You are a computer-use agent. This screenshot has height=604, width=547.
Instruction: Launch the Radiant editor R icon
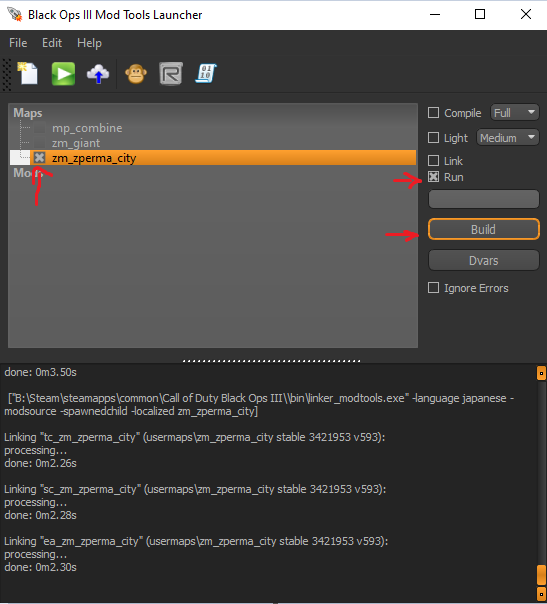171,74
